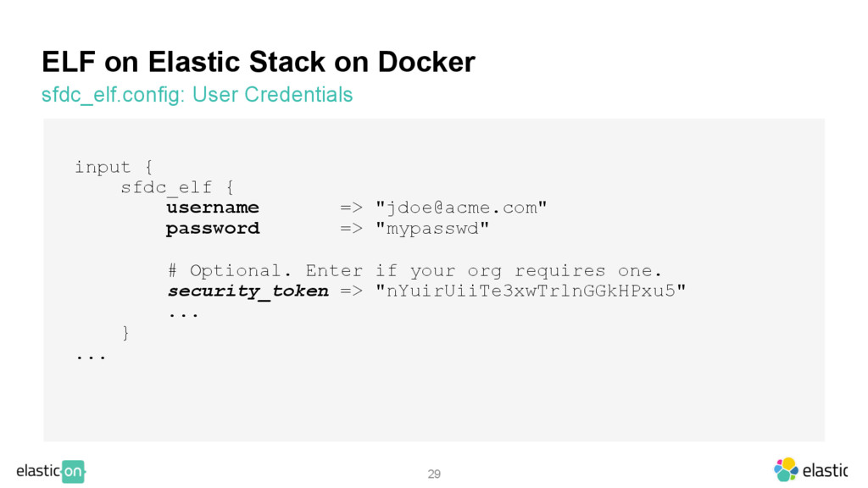The width and height of the screenshot is (868, 488).
Task: Select the username keyword in code
Action: (x=213, y=208)
